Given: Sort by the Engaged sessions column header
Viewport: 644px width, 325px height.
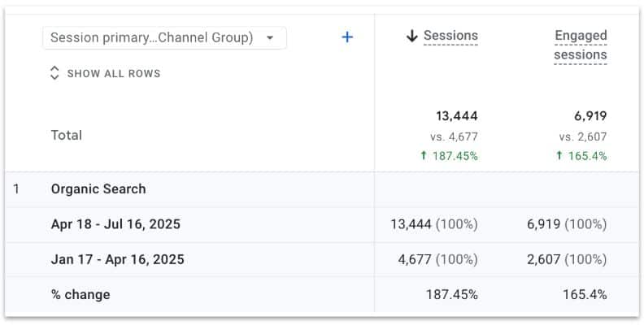Looking at the screenshot, I should (581, 45).
